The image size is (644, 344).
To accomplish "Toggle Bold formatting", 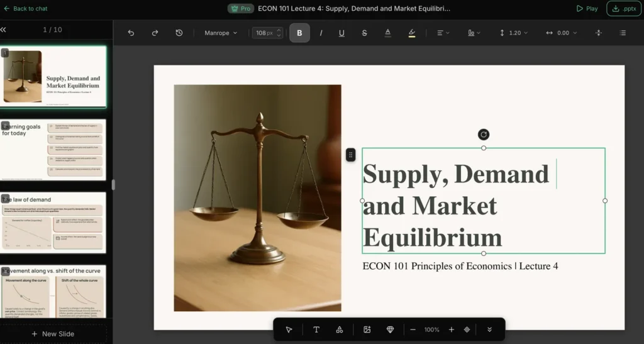I will (x=299, y=33).
